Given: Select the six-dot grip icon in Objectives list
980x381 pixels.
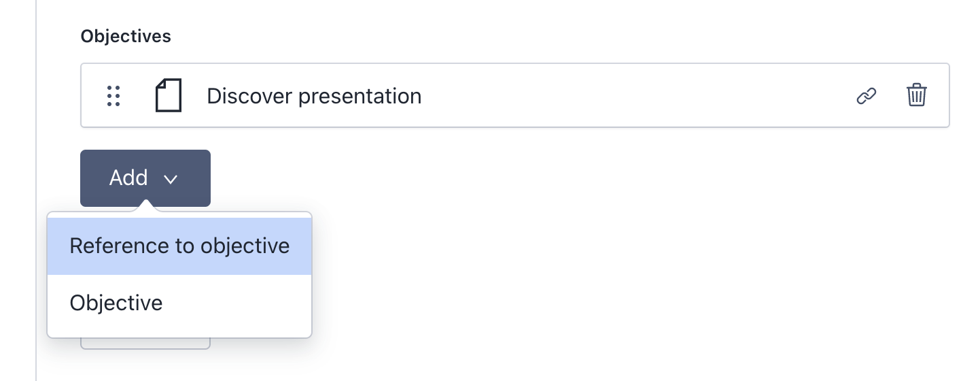Looking at the screenshot, I should [113, 96].
